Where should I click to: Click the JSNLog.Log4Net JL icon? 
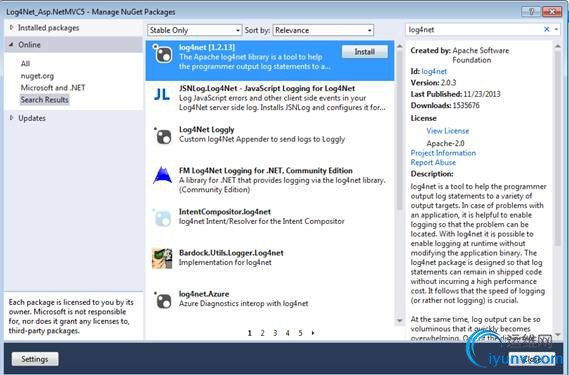[x=161, y=94]
